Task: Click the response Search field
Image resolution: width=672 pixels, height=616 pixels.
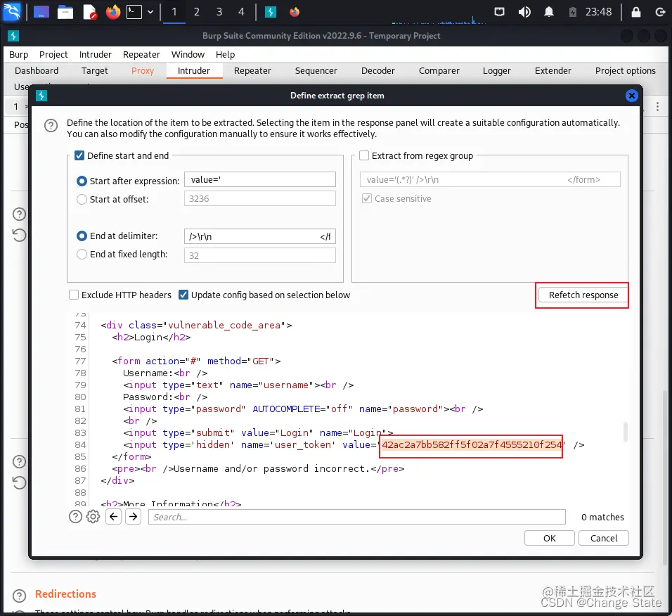Action: (356, 517)
